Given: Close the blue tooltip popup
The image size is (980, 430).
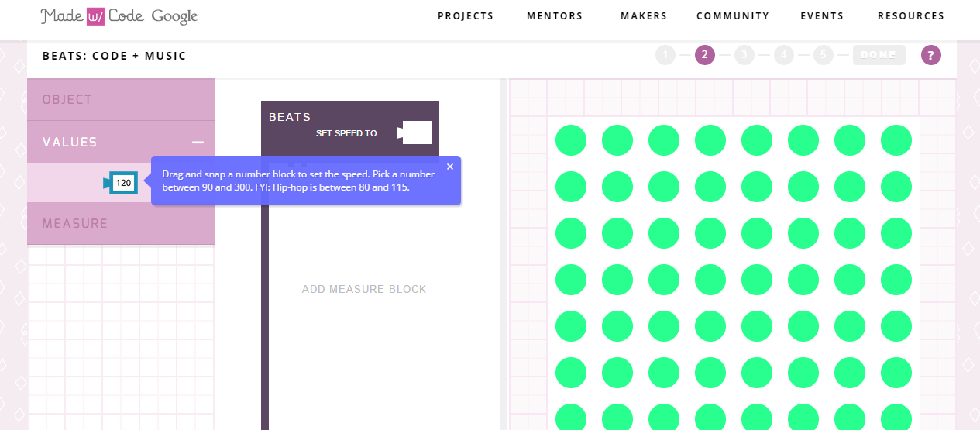Looking at the screenshot, I should tap(450, 167).
